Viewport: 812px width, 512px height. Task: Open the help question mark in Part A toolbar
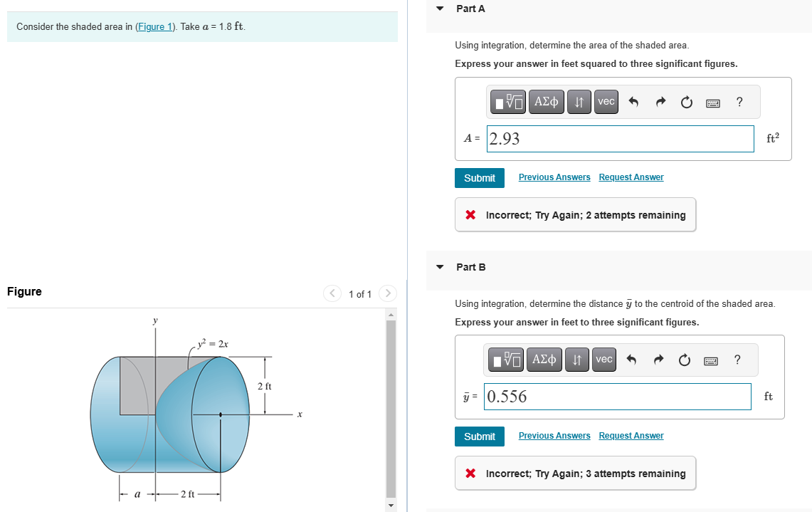click(739, 102)
